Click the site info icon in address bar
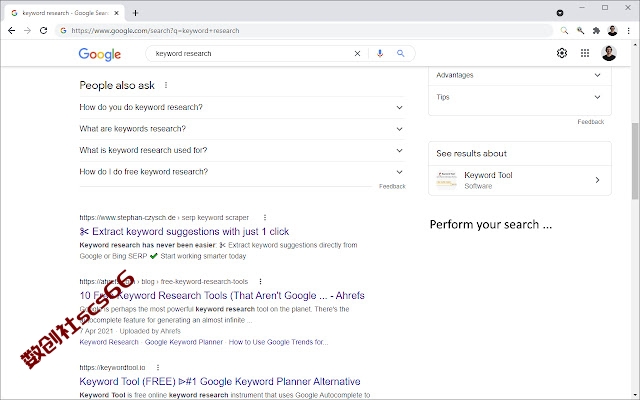 (63, 31)
